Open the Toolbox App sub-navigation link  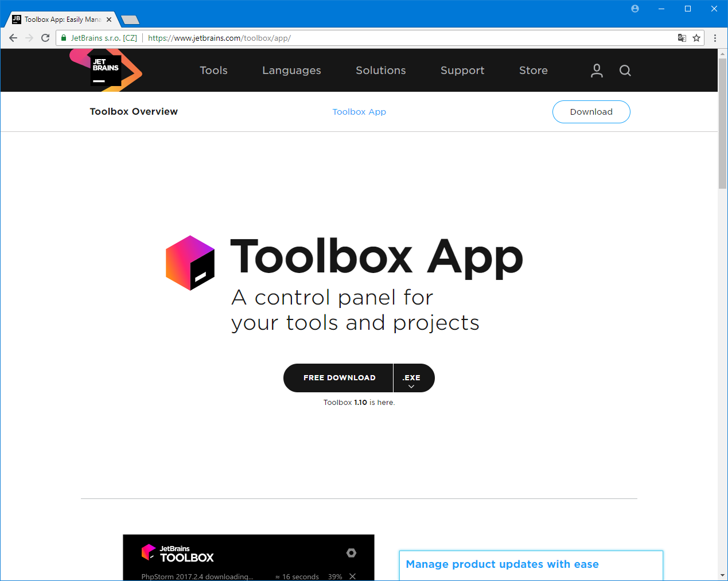(359, 112)
